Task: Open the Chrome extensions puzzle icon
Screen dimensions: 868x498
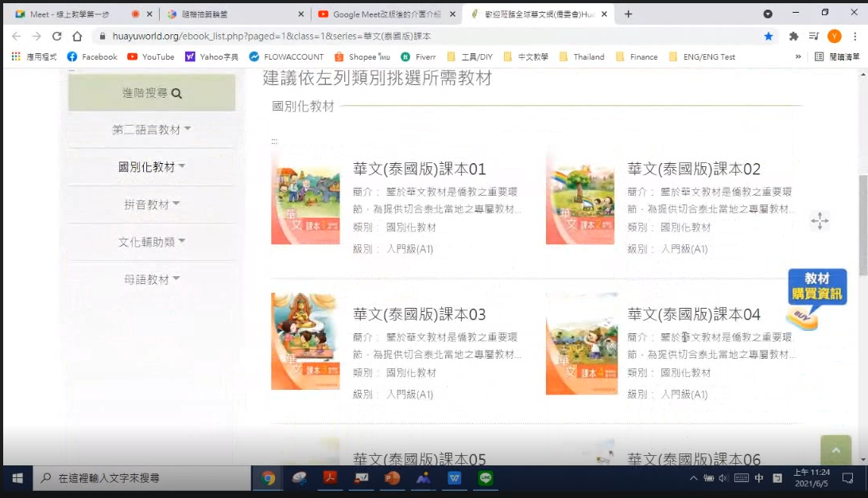Action: tap(793, 36)
